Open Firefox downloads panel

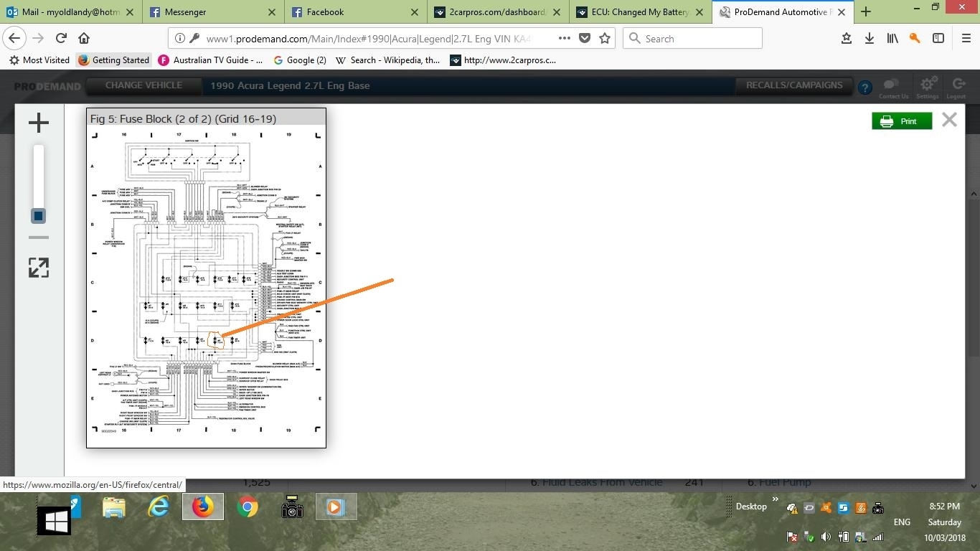[869, 39]
